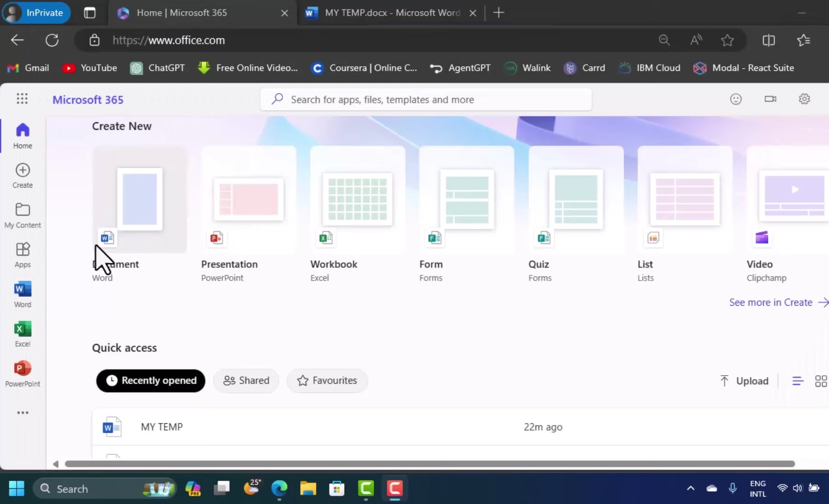Open split screen view icon
The width and height of the screenshot is (829, 504).
tap(768, 40)
